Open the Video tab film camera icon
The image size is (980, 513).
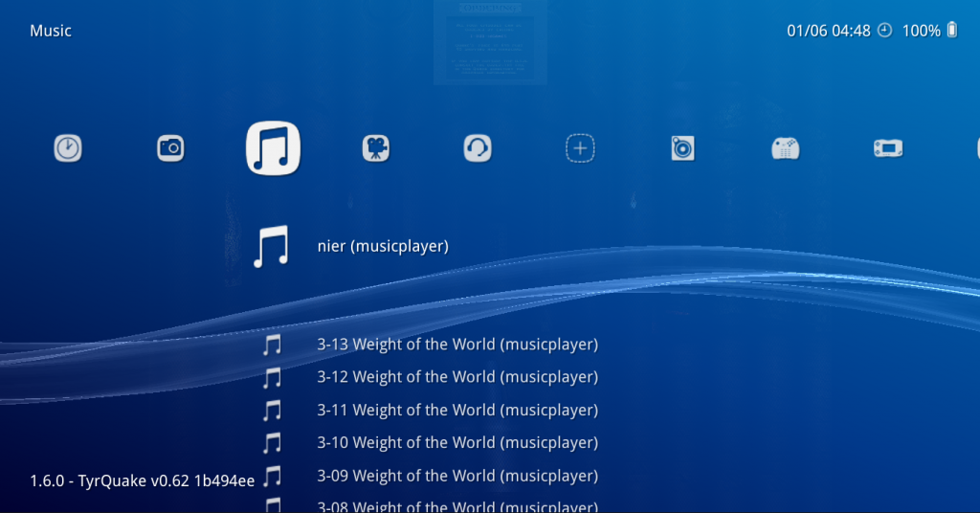click(375, 148)
